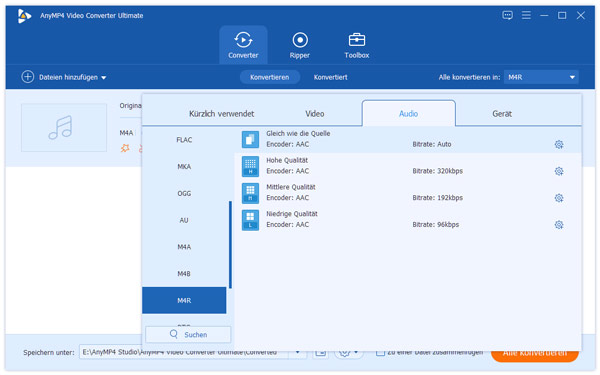
Task: Open settings gear for Gleich wie die Quelle
Action: pos(559,144)
